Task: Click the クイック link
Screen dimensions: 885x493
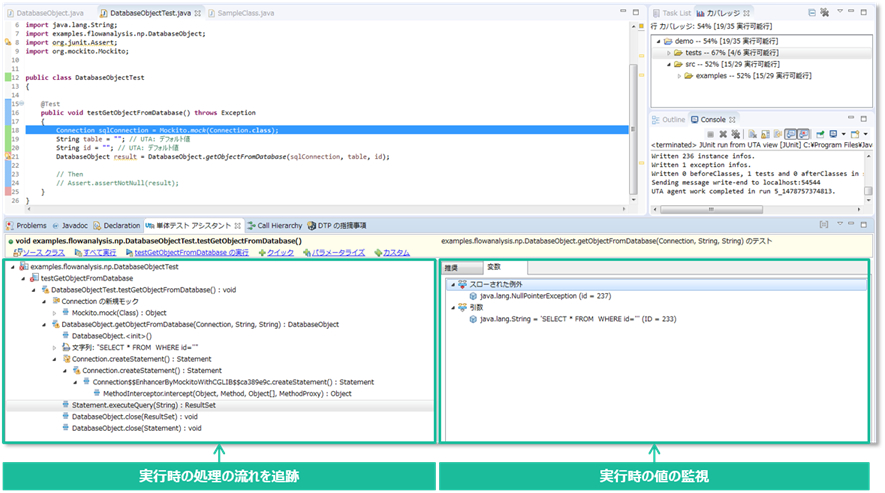Action: click(x=280, y=252)
